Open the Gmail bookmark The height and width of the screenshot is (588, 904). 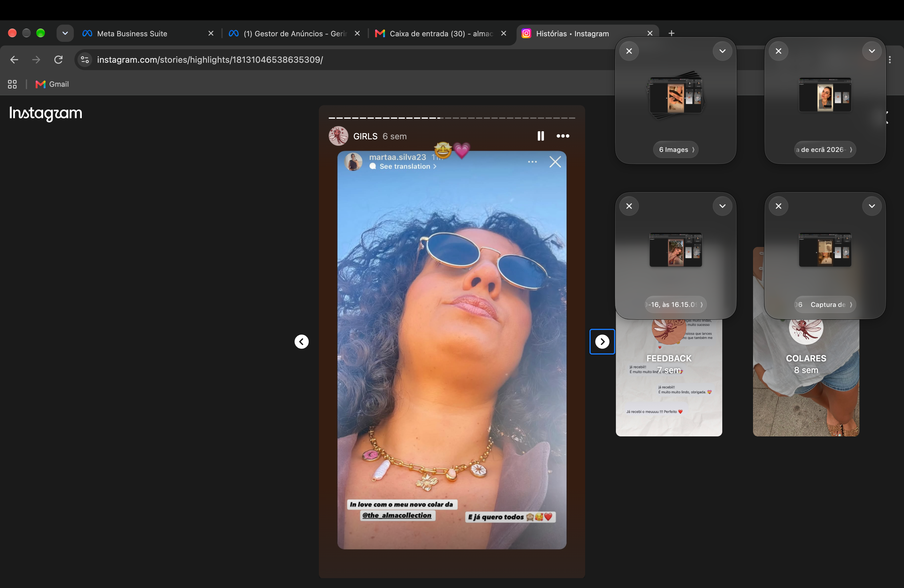52,84
